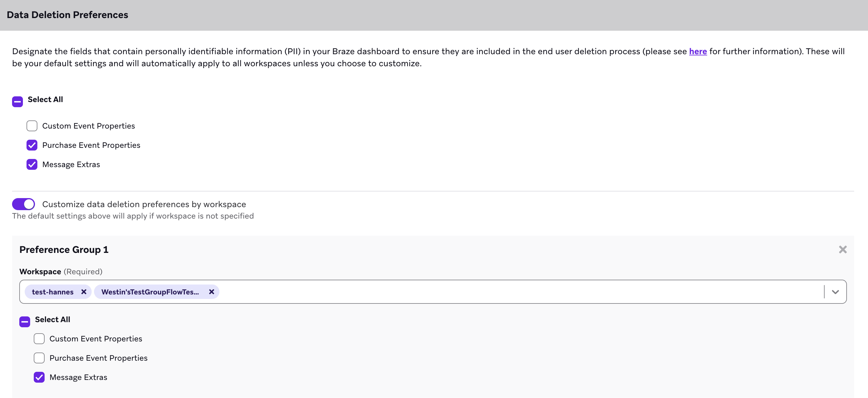868x398 pixels.
Task: Click the Westin'sTestGroupFlowTes... tag label
Action: click(x=150, y=292)
